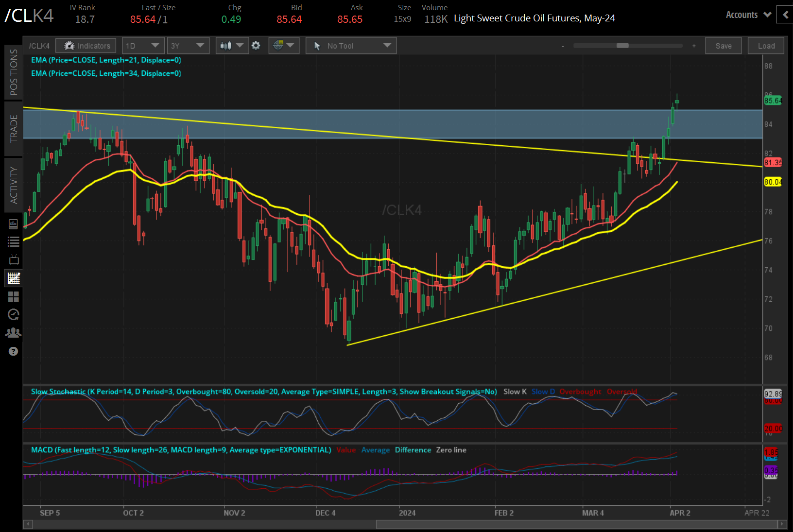The image size is (793, 532).
Task: Click the MACD Value legend label
Action: point(346,450)
